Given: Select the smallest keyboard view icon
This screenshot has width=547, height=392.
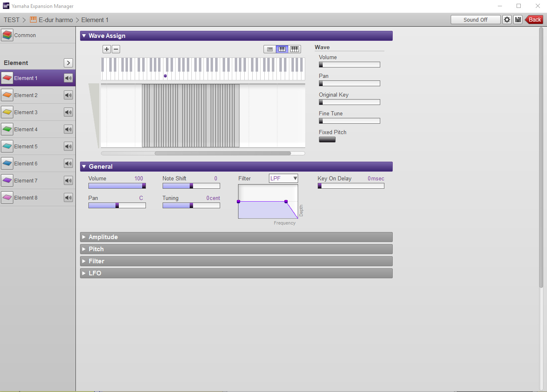Looking at the screenshot, I should pos(270,49).
